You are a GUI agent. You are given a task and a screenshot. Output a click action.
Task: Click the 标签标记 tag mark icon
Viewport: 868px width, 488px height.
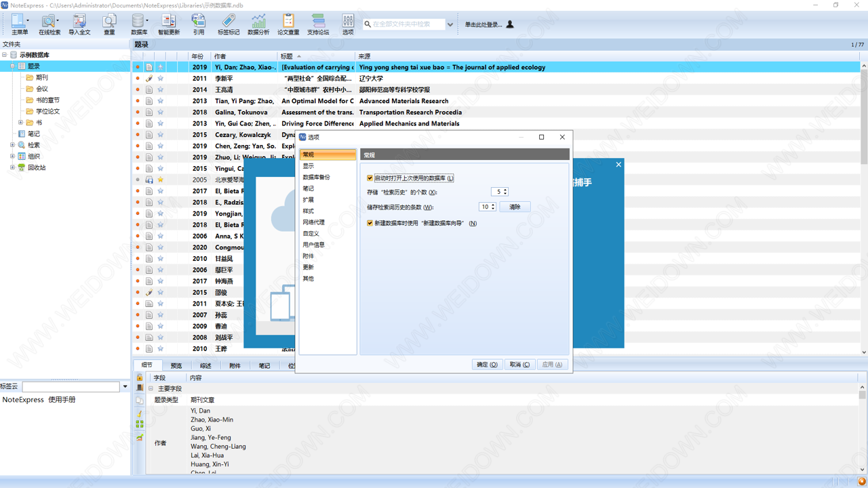(229, 24)
